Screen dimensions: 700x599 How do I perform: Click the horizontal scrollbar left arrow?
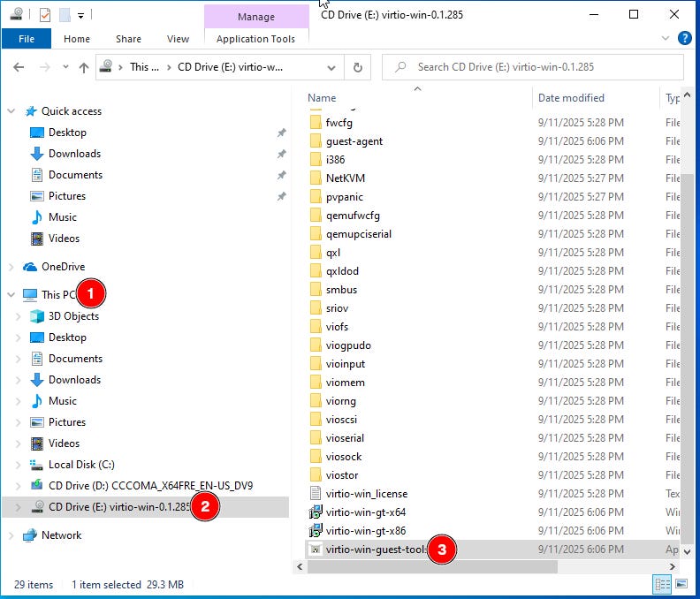click(300, 567)
